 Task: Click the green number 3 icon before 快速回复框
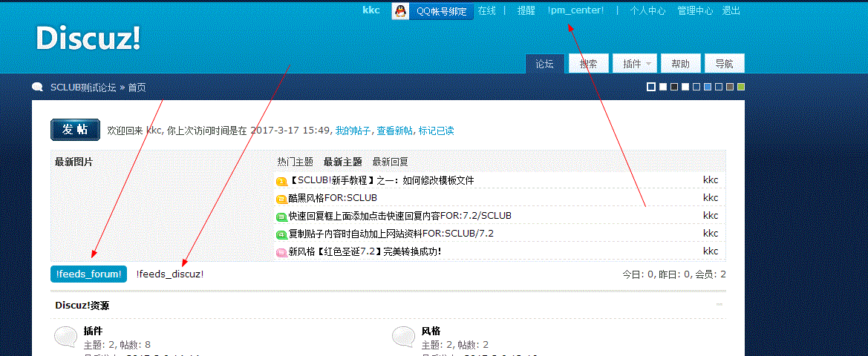click(x=281, y=217)
